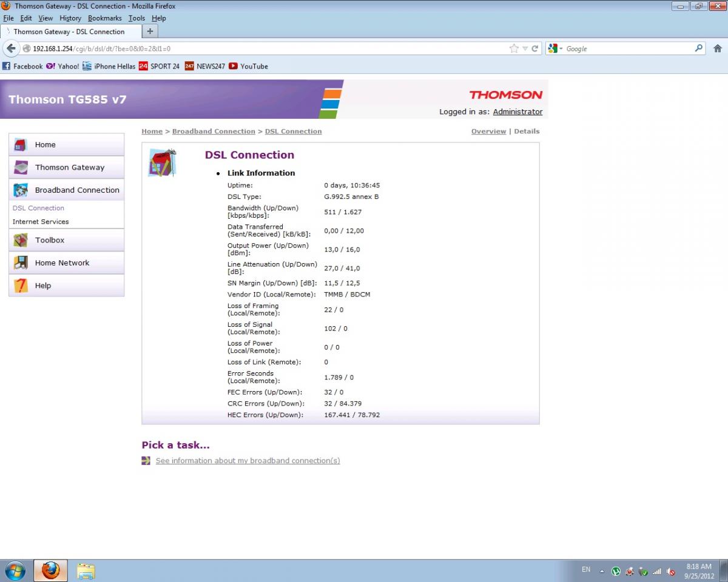Open the Yahoo! bookmark
Image resolution: width=728 pixels, height=582 pixels.
coord(62,66)
